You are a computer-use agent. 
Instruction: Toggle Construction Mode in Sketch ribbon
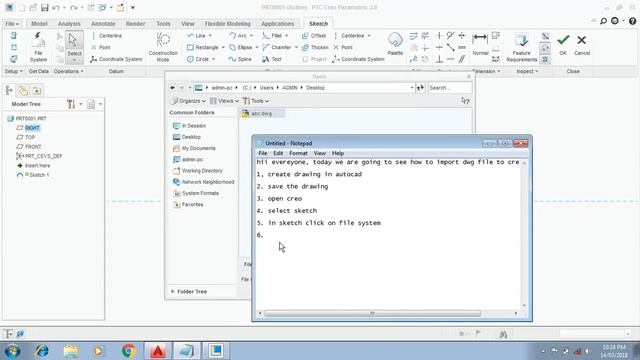tap(163, 47)
